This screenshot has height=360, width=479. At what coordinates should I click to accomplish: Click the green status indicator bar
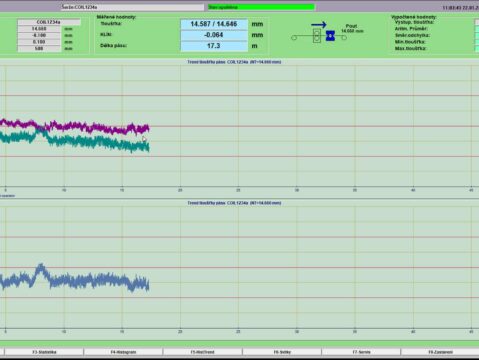point(261,7)
